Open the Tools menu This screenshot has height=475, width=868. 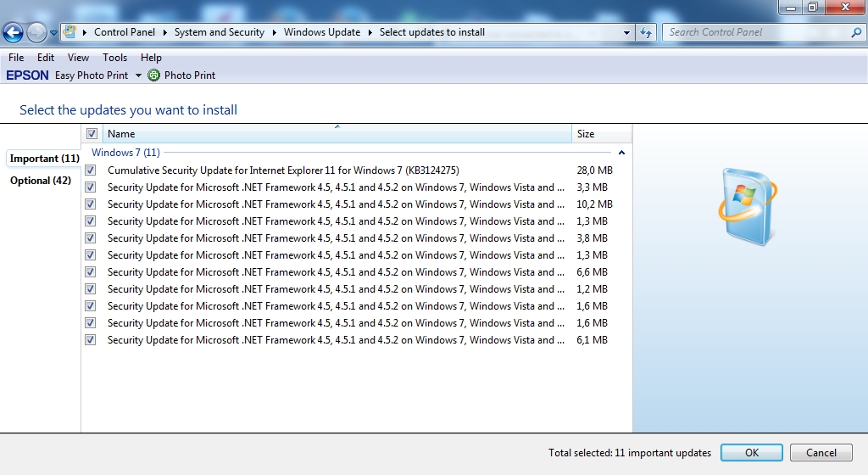coord(114,58)
